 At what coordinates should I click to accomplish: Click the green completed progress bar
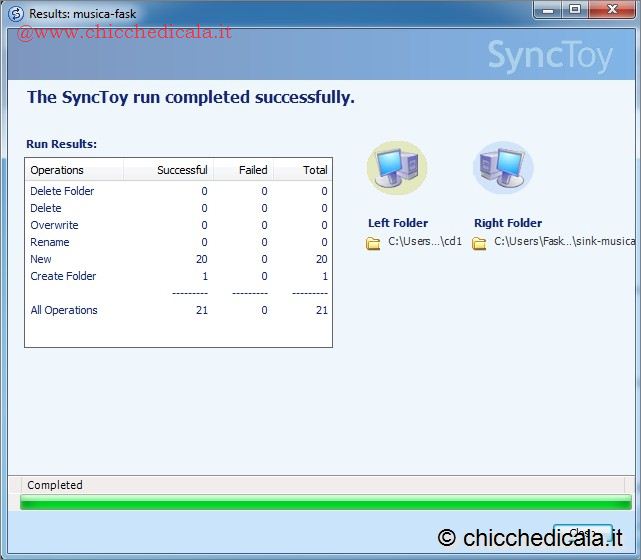point(325,502)
